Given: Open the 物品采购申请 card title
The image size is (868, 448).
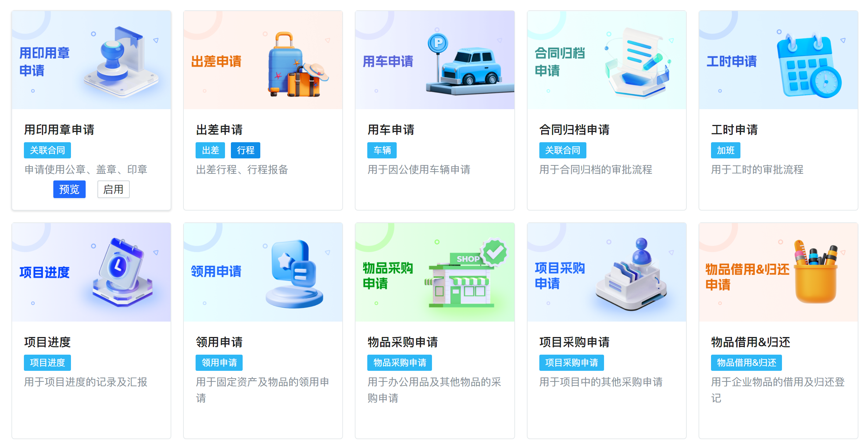Looking at the screenshot, I should pos(403,342).
